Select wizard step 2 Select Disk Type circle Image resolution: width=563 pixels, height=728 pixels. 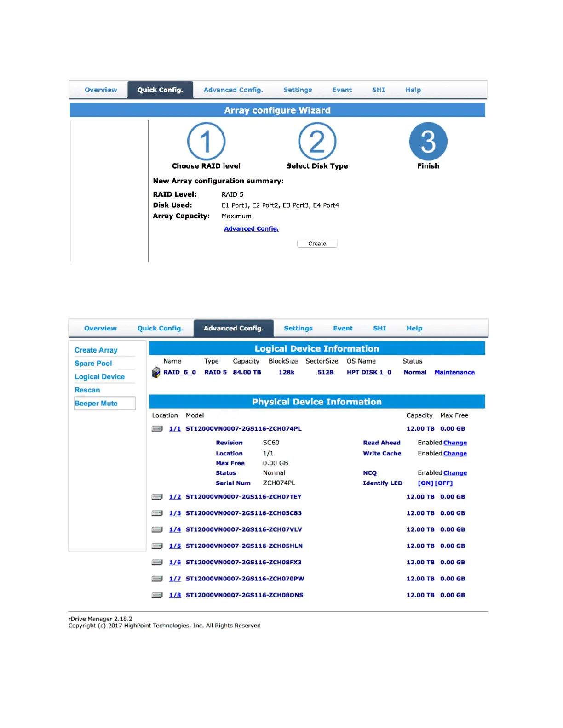pyautogui.click(x=317, y=142)
